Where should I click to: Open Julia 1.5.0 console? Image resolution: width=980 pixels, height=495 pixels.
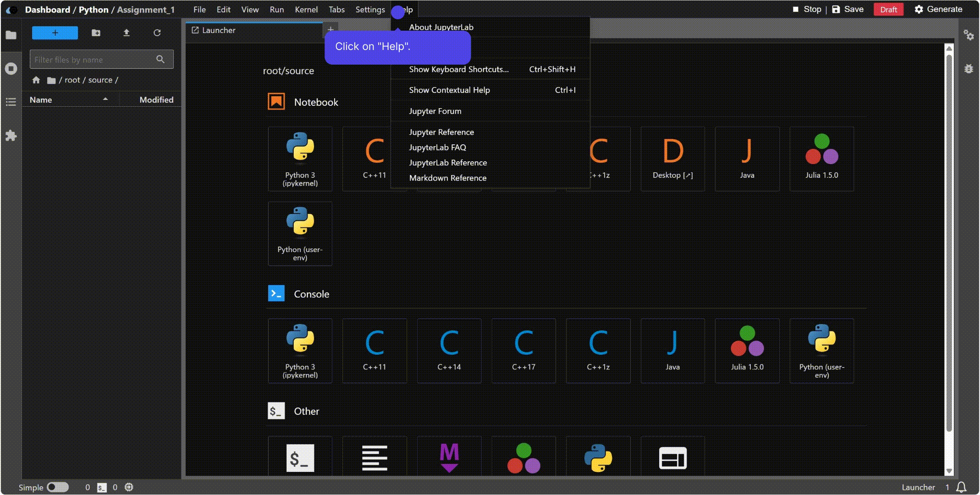coord(747,351)
